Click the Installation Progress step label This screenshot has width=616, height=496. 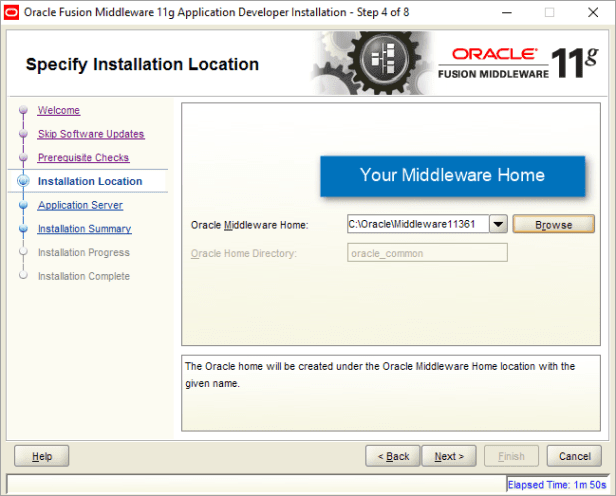[x=84, y=252]
